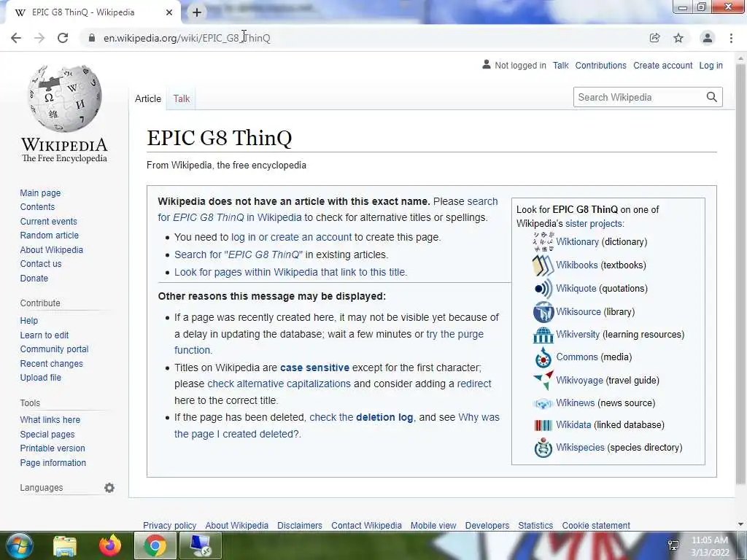Share this page via the share icon
This screenshot has width=747, height=560.
[x=654, y=38]
